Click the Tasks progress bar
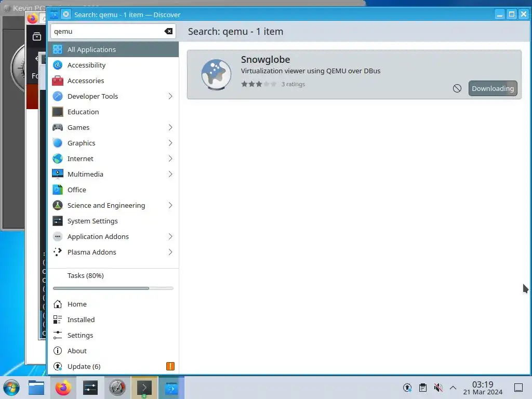532x399 pixels. click(113, 288)
